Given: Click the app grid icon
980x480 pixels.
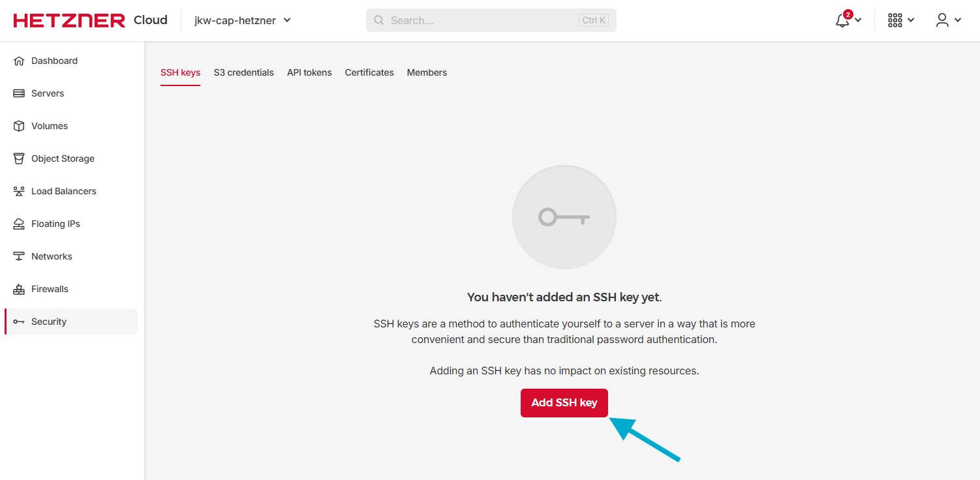Looking at the screenshot, I should (x=894, y=20).
